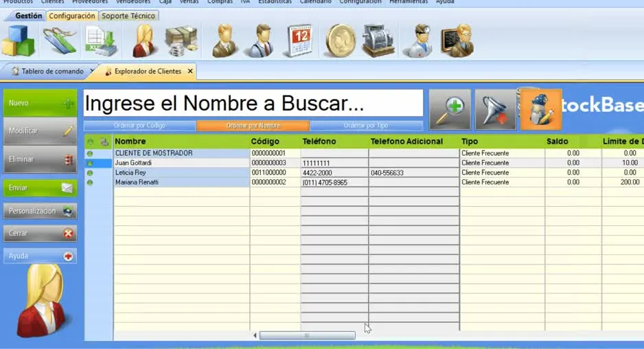Screen dimensions: 644x349
Task: Select Ordenar por Código sort option
Action: point(139,125)
